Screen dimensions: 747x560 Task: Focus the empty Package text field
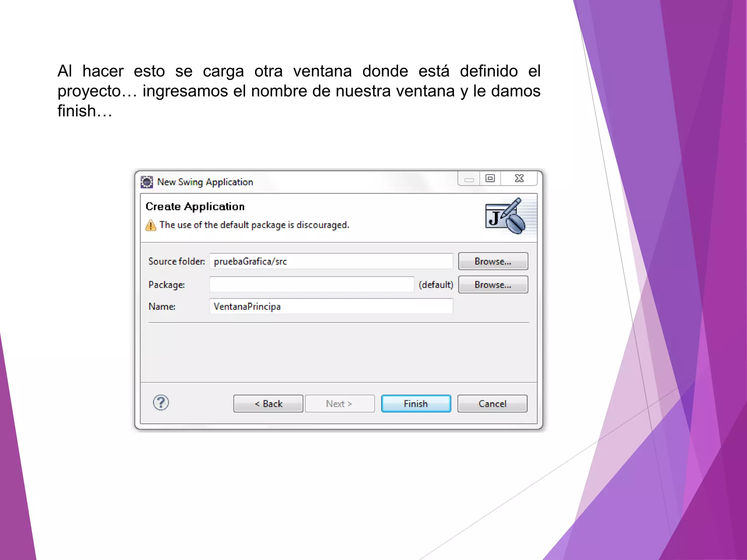312,284
